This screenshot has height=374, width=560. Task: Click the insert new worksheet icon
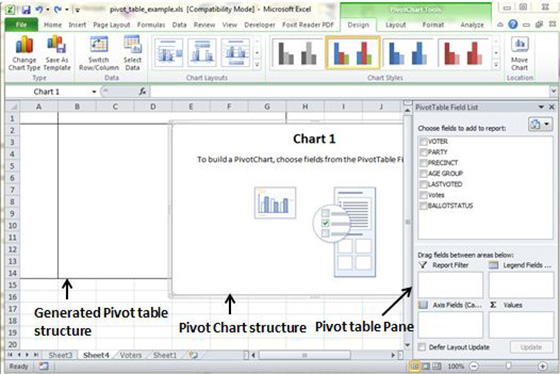[x=194, y=355]
